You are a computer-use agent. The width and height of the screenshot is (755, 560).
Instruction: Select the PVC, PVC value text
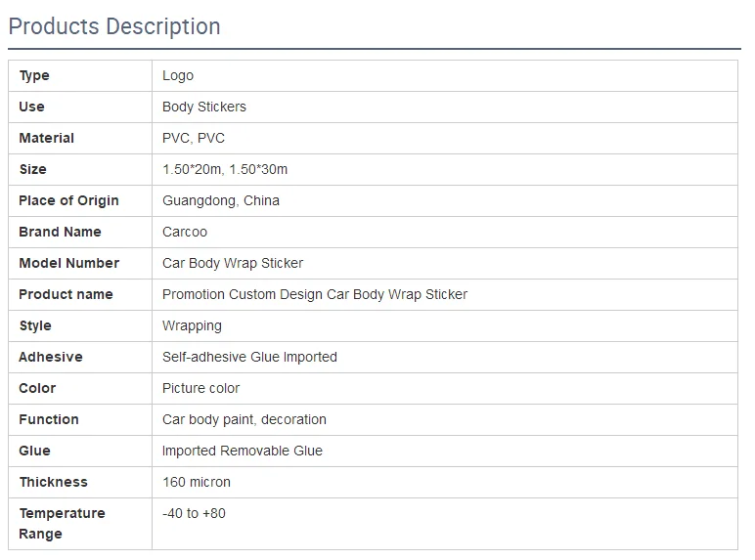point(194,138)
